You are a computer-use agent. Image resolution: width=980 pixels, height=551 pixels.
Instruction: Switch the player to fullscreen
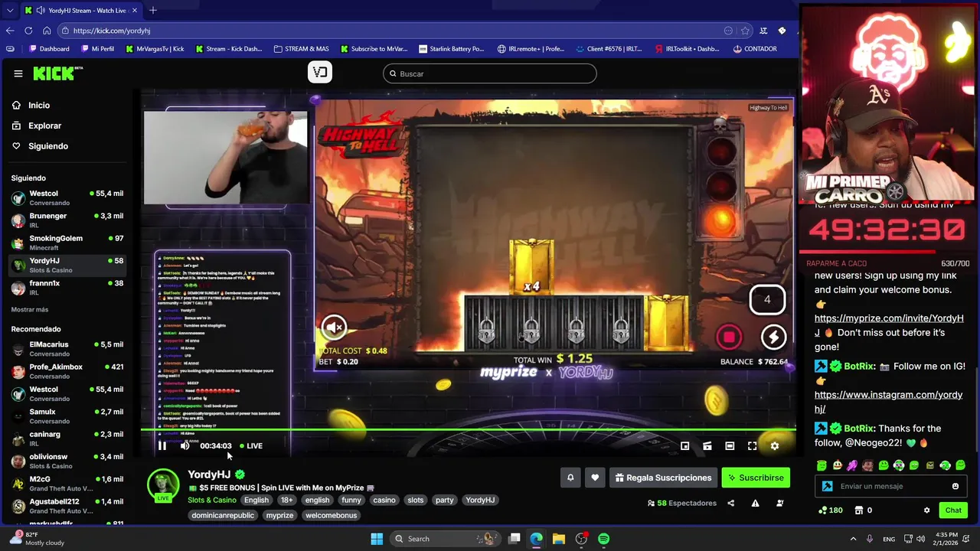[753, 445]
